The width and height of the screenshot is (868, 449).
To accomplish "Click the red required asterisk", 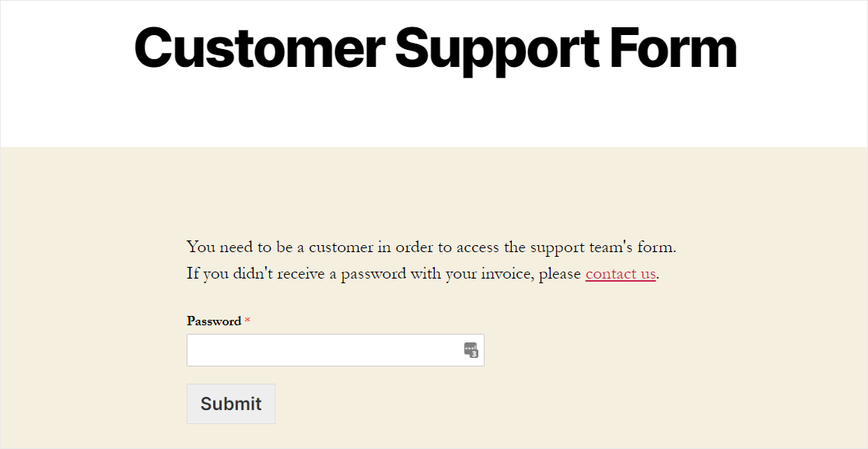I will tap(247, 321).
